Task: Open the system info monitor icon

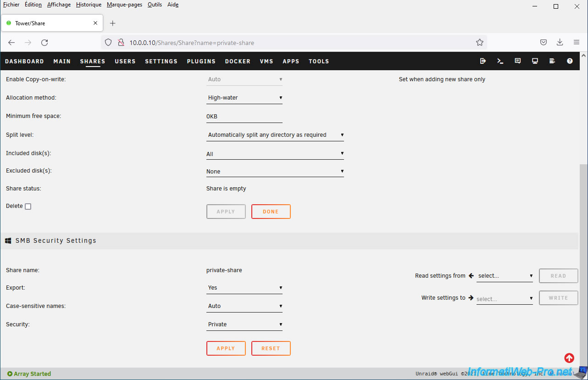Action: click(x=535, y=61)
